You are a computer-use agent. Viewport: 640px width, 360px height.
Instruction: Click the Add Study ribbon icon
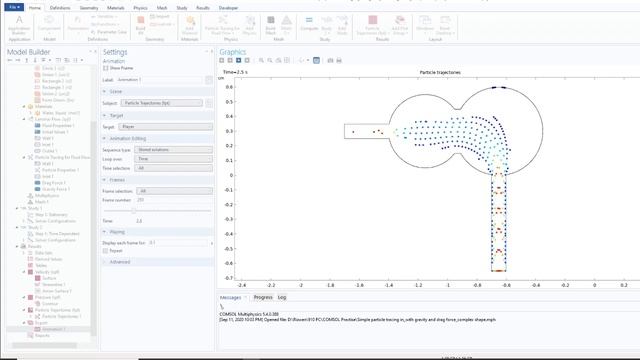pyautogui.click(x=342, y=25)
